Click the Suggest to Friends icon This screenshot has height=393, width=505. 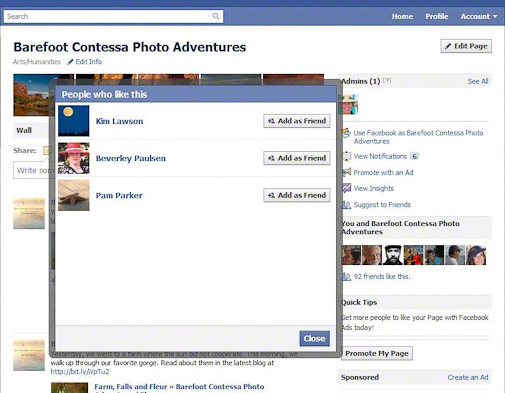coord(347,204)
